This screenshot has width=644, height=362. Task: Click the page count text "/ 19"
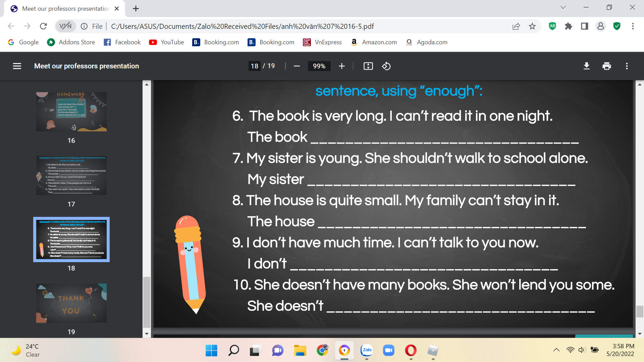[269, 66]
